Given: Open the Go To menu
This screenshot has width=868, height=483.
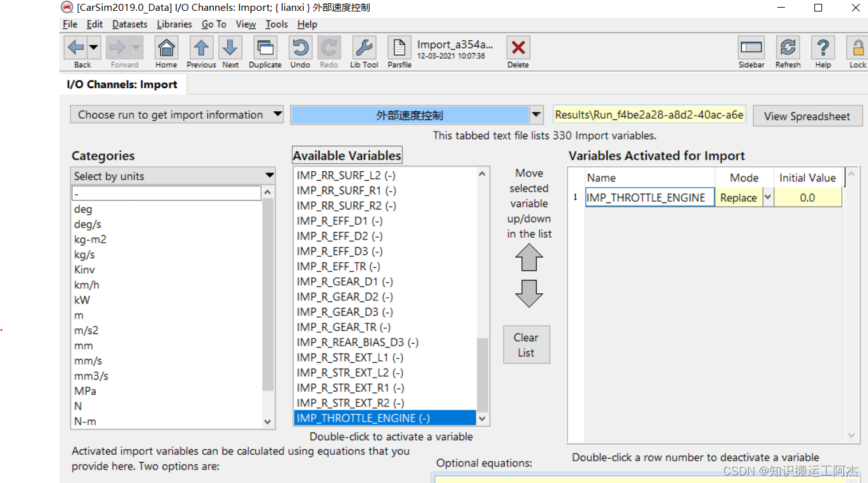Looking at the screenshot, I should tap(214, 24).
